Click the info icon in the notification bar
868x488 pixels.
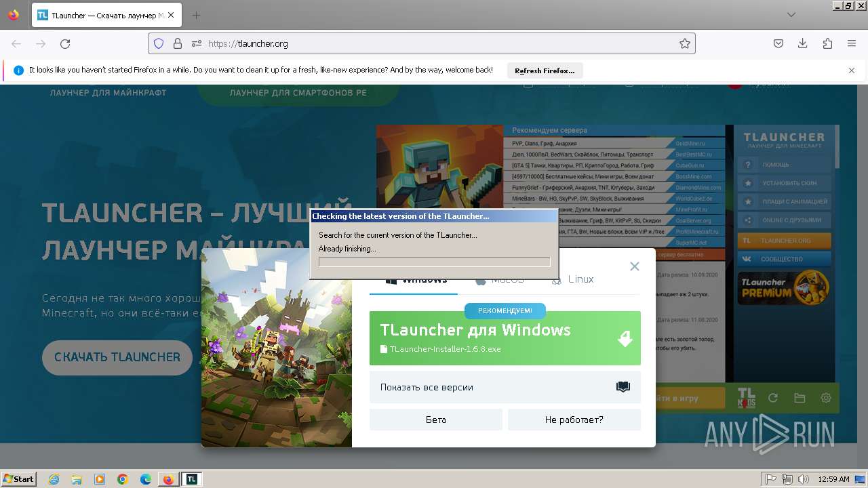19,70
